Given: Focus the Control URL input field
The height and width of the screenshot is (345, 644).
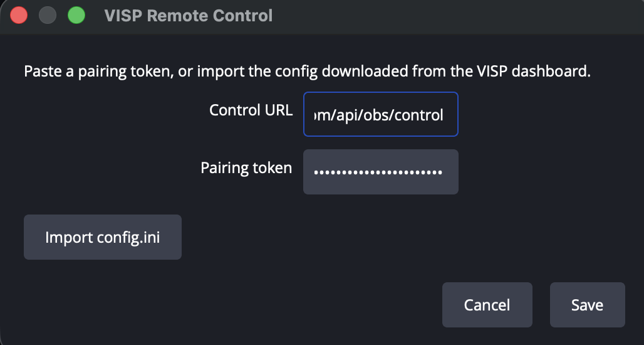Looking at the screenshot, I should [381, 114].
